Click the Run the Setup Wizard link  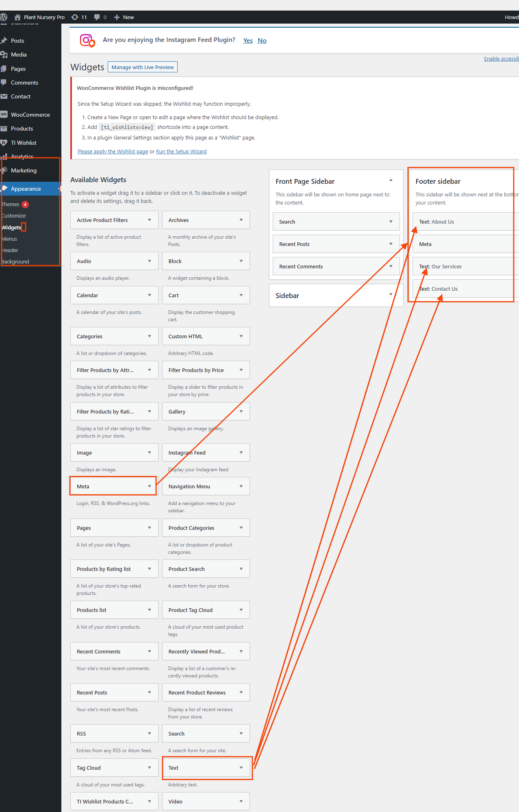point(181,151)
